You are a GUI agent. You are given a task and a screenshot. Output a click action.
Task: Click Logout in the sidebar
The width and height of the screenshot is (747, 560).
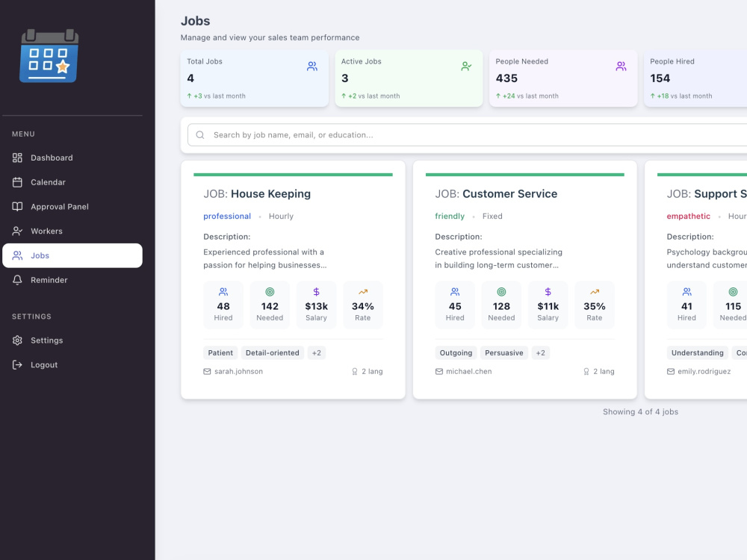[72, 365]
